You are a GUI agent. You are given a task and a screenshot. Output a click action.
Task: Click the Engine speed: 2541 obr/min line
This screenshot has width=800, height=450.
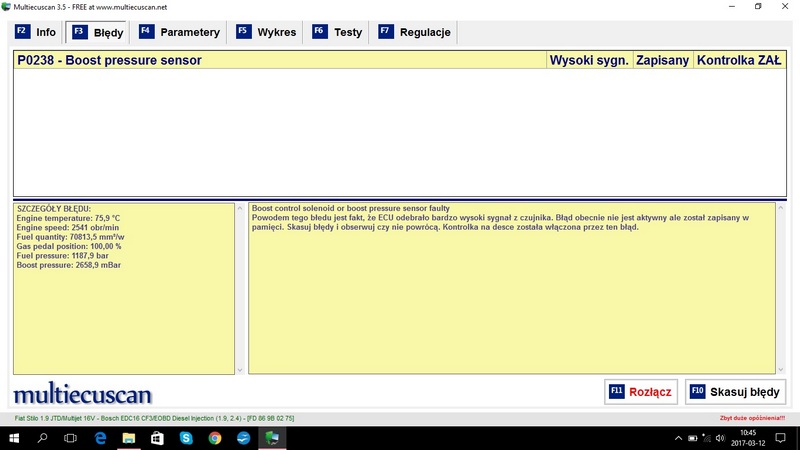point(68,228)
